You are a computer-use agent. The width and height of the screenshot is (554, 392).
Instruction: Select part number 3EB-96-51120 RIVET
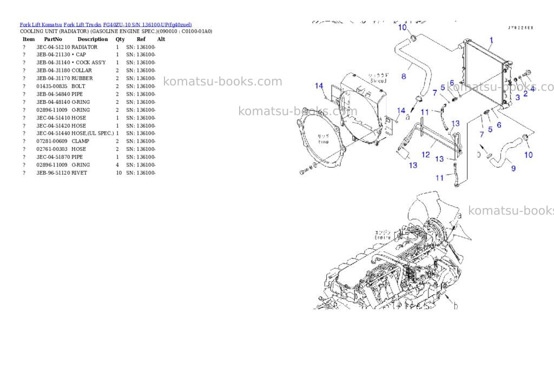click(x=62, y=173)
